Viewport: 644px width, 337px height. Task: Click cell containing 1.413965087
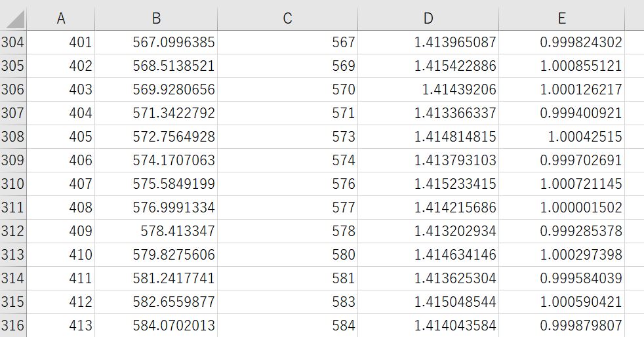[x=428, y=42]
